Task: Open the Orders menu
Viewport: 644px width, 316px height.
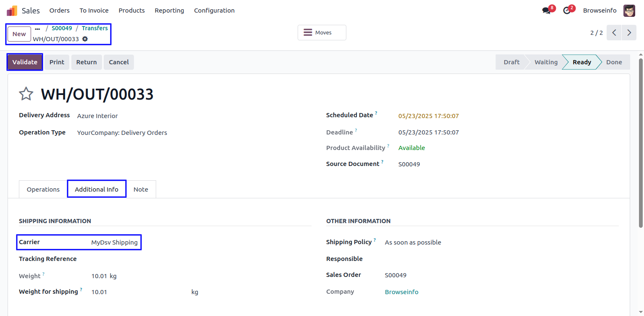Action: point(60,11)
